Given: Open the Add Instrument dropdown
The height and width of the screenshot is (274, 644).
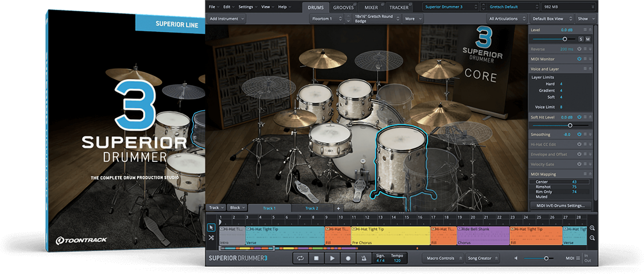Looking at the screenshot, I should coord(227,19).
